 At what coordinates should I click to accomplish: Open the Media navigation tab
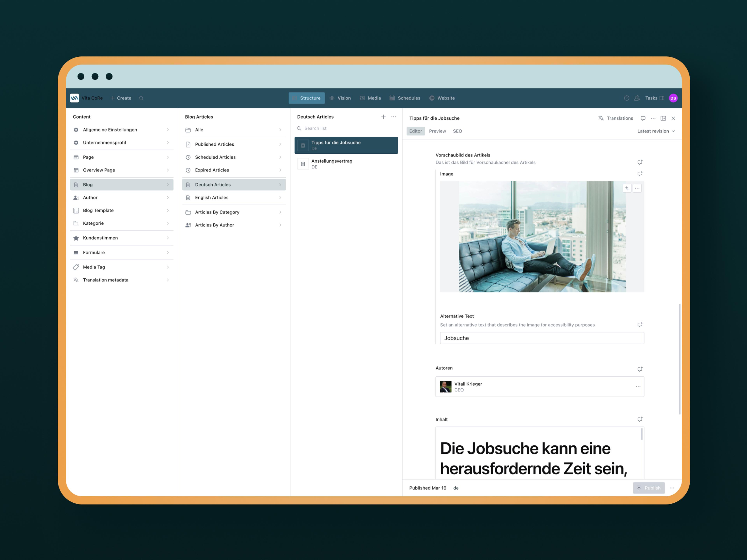pos(370,98)
